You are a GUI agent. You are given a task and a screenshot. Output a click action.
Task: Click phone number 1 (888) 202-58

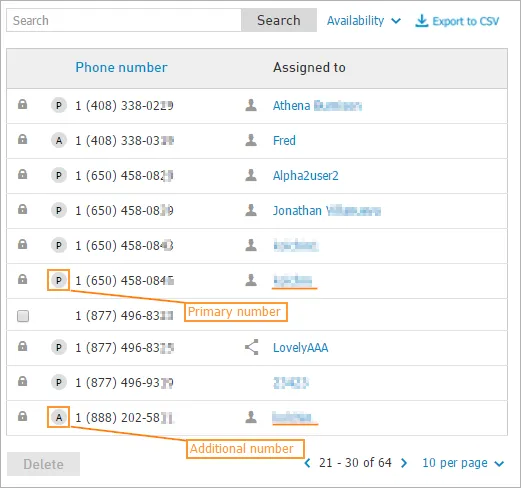[x=124, y=417]
